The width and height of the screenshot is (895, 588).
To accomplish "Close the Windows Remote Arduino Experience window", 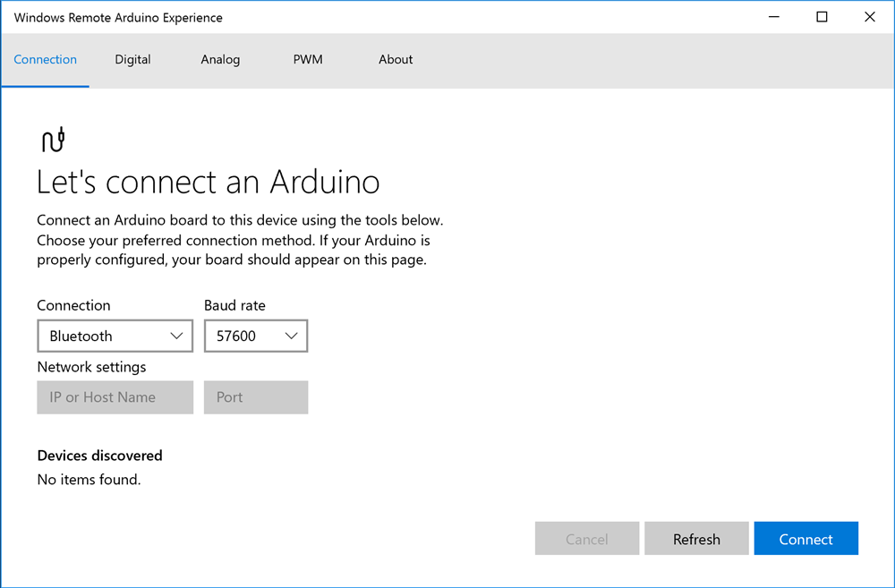I will pyautogui.click(x=869, y=17).
